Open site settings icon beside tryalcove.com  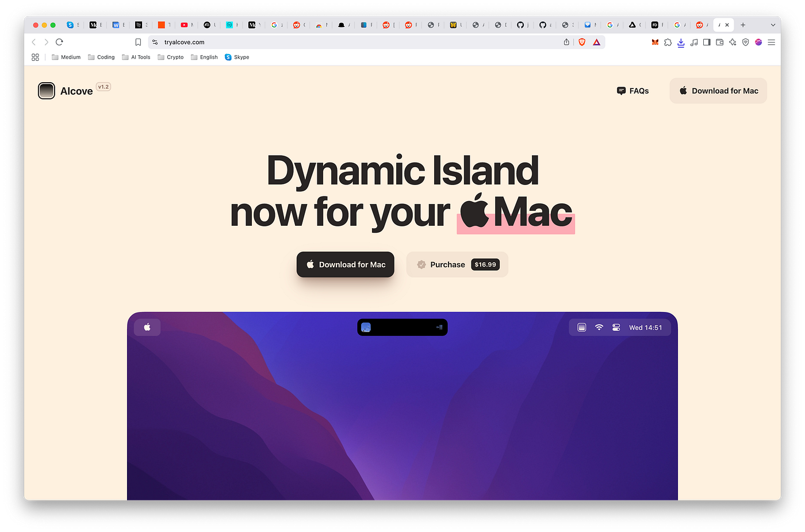click(x=155, y=42)
